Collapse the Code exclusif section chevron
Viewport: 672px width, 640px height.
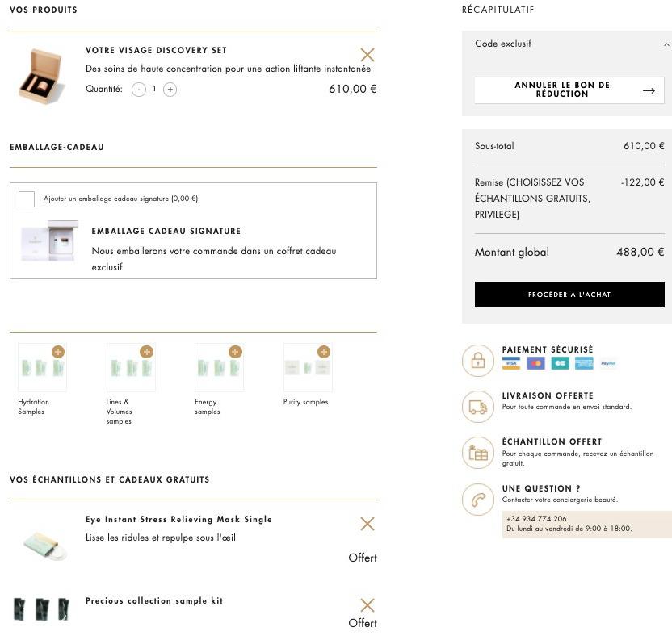coord(666,44)
